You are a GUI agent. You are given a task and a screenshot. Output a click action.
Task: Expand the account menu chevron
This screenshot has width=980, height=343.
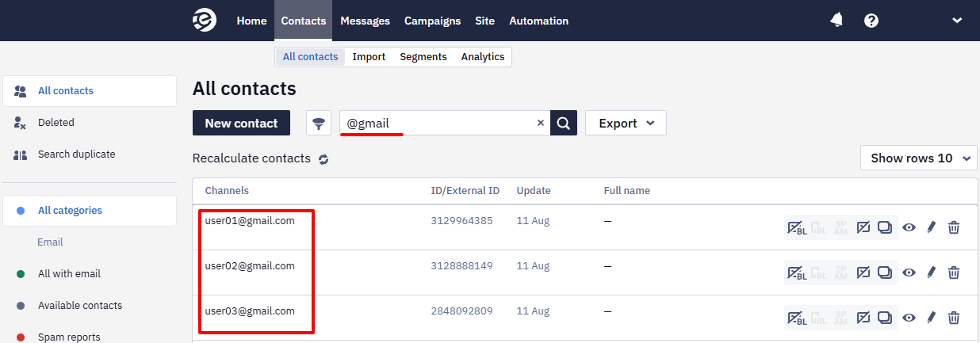[x=957, y=21]
